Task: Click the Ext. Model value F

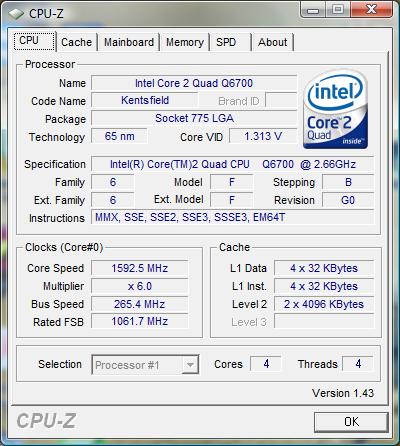Action: click(x=232, y=200)
